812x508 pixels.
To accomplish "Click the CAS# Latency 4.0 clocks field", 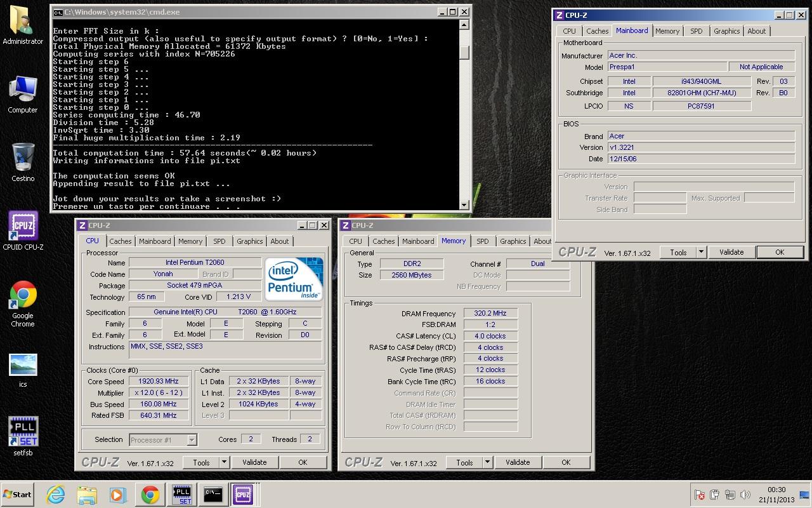I will [x=490, y=337].
